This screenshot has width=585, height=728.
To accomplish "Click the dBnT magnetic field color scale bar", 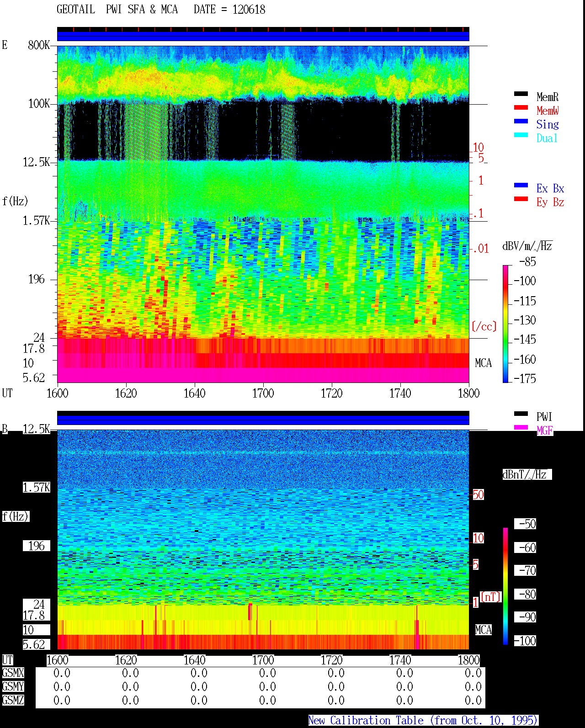I will pyautogui.click(x=505, y=586).
